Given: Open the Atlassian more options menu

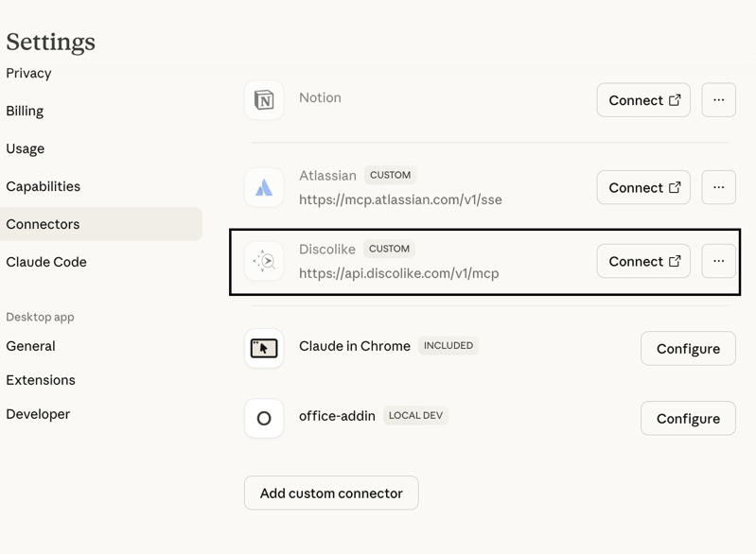Looking at the screenshot, I should (x=718, y=187).
